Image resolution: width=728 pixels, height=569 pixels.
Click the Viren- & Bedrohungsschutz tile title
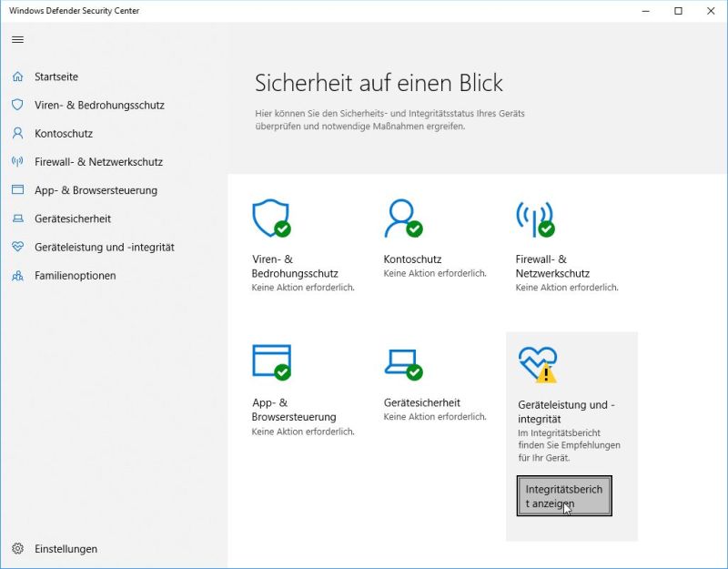click(x=295, y=266)
